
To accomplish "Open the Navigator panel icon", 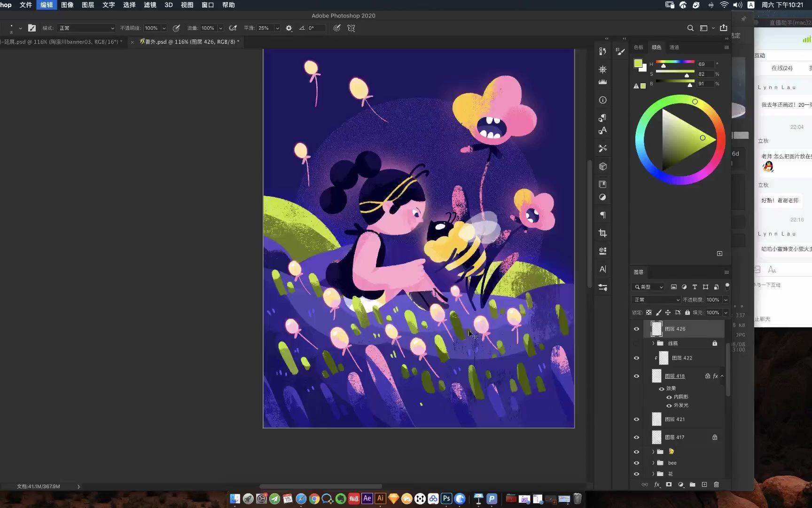I will 602,69.
